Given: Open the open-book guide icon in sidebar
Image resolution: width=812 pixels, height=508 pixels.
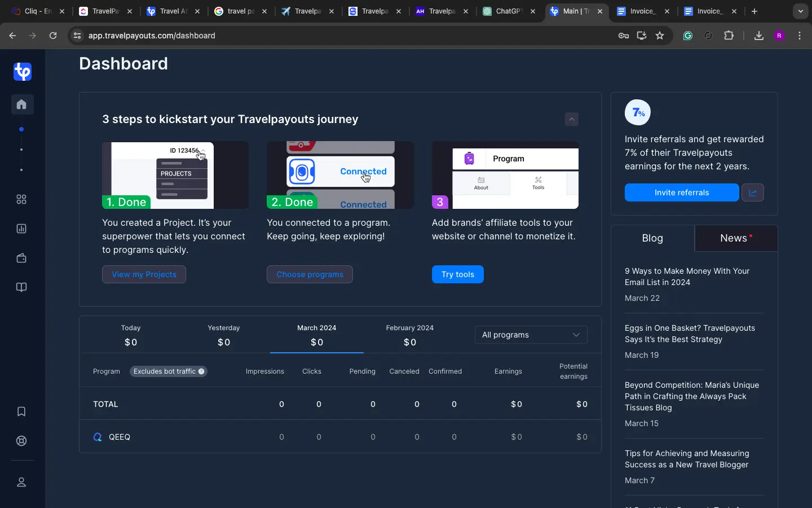Looking at the screenshot, I should click(21, 287).
